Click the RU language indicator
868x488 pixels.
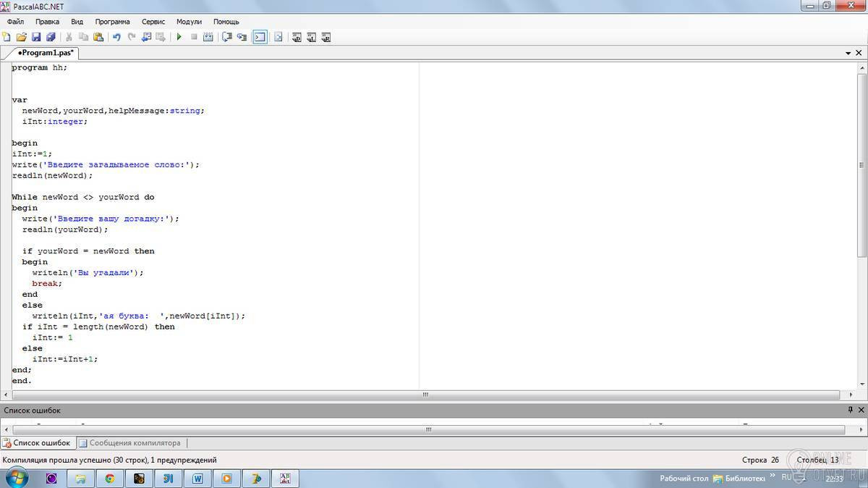[x=786, y=477]
